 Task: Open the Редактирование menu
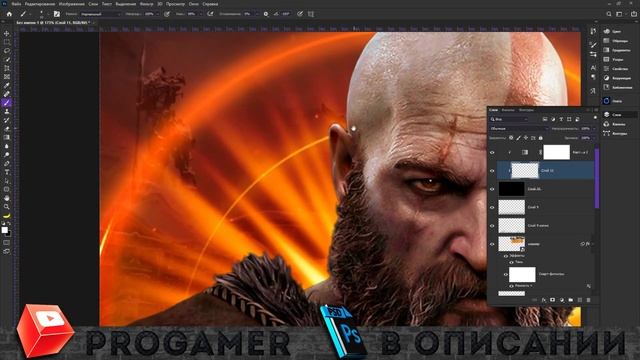[40, 4]
